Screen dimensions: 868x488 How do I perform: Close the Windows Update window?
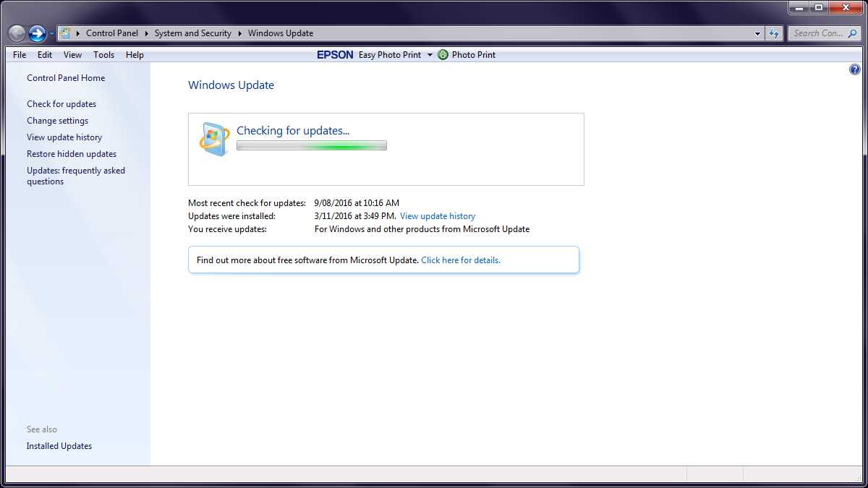pos(846,7)
